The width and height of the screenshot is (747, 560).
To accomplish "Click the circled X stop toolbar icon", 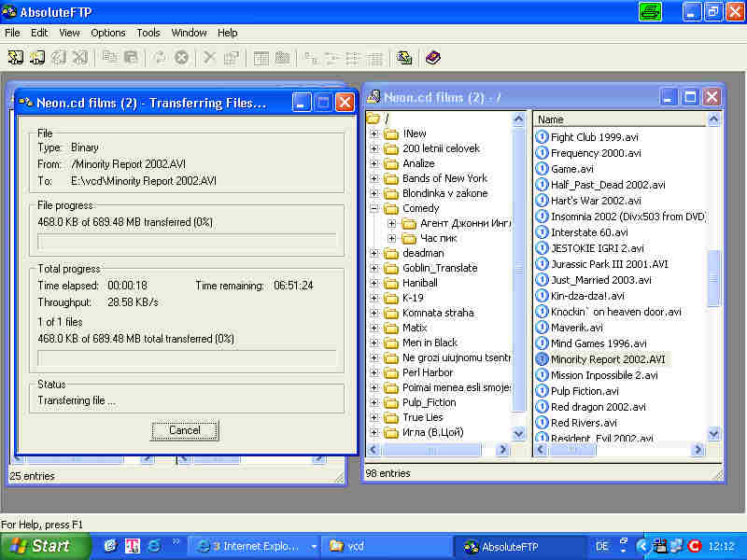I will pos(181,58).
